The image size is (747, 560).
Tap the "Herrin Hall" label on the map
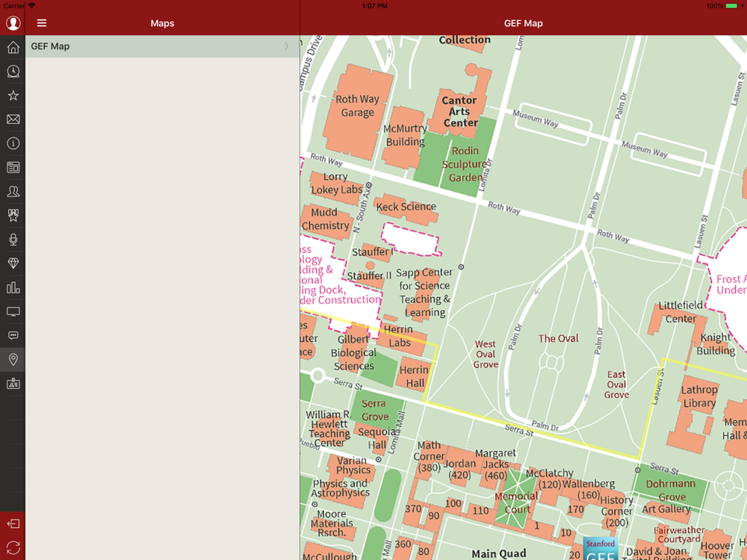coord(414,376)
